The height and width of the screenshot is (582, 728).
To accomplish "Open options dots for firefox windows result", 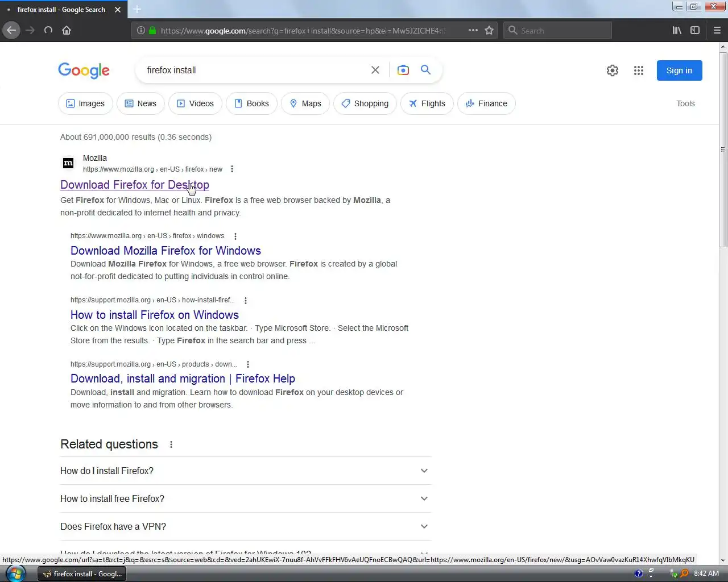I will click(235, 236).
